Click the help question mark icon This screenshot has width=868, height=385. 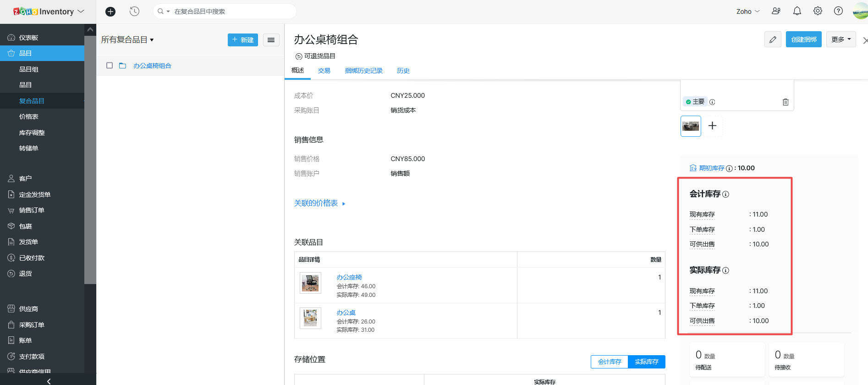838,11
